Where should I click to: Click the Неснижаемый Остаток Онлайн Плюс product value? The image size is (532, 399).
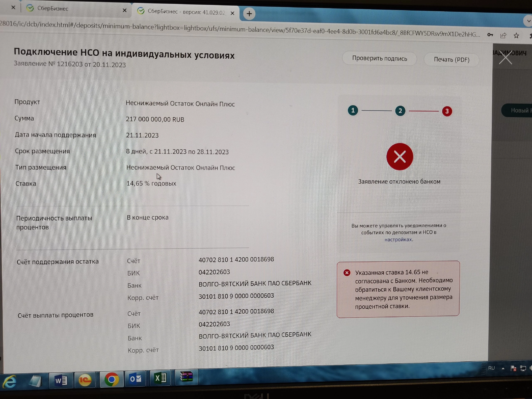180,104
